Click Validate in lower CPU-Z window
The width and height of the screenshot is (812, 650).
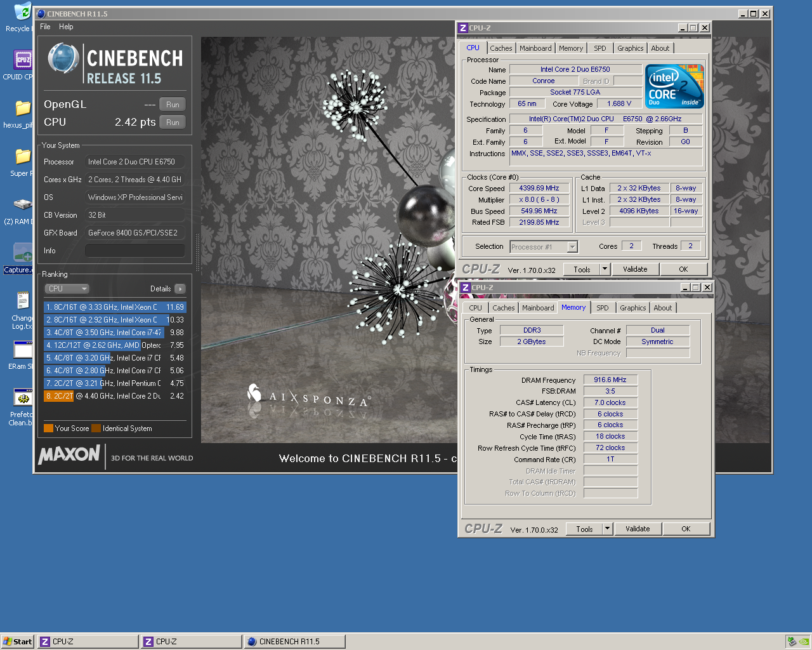(638, 529)
